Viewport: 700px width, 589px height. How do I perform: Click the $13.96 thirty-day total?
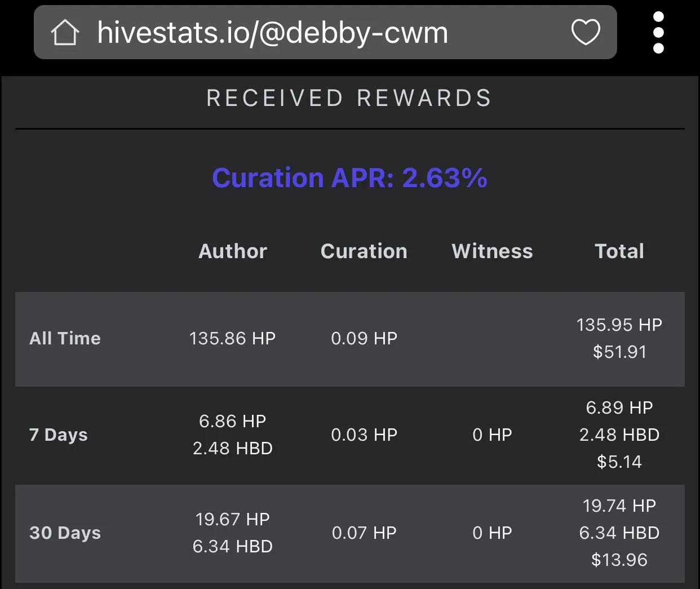coord(619,560)
